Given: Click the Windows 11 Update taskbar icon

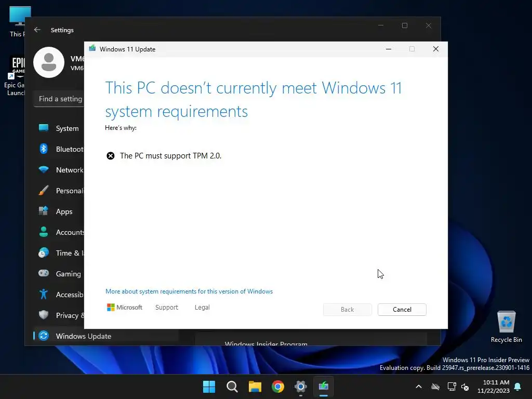Looking at the screenshot, I should pos(324,387).
